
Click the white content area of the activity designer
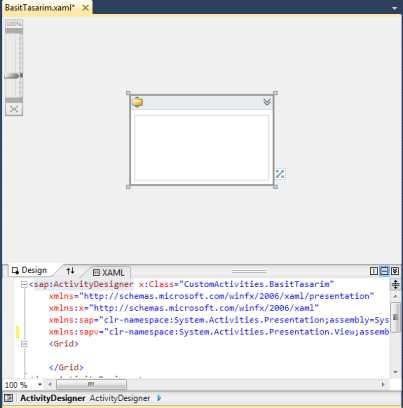click(201, 148)
